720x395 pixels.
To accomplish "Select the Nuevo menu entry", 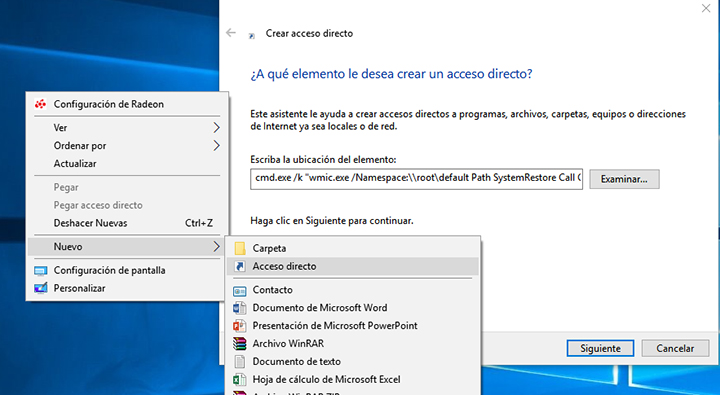I will point(127,247).
